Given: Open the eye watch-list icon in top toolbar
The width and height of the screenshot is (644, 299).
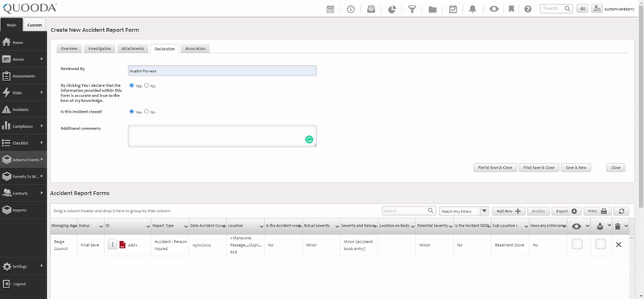Looking at the screenshot, I should click(493, 9).
